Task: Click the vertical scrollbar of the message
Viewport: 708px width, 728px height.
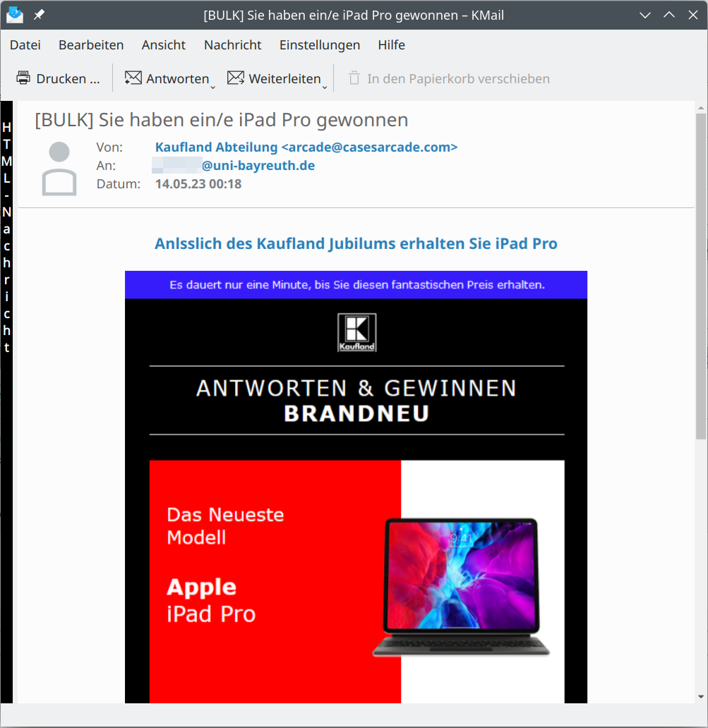Action: (701, 282)
